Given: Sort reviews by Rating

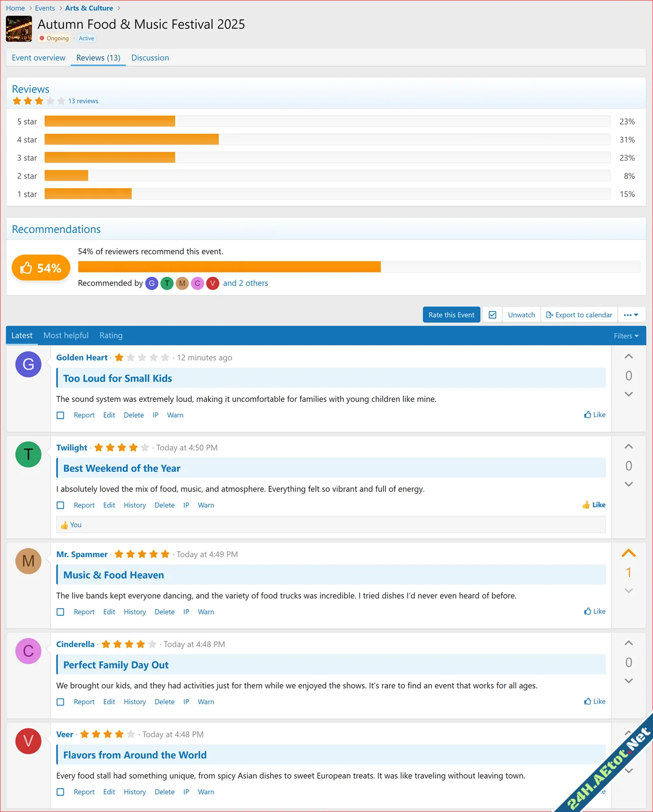Looking at the screenshot, I should pyautogui.click(x=111, y=336).
